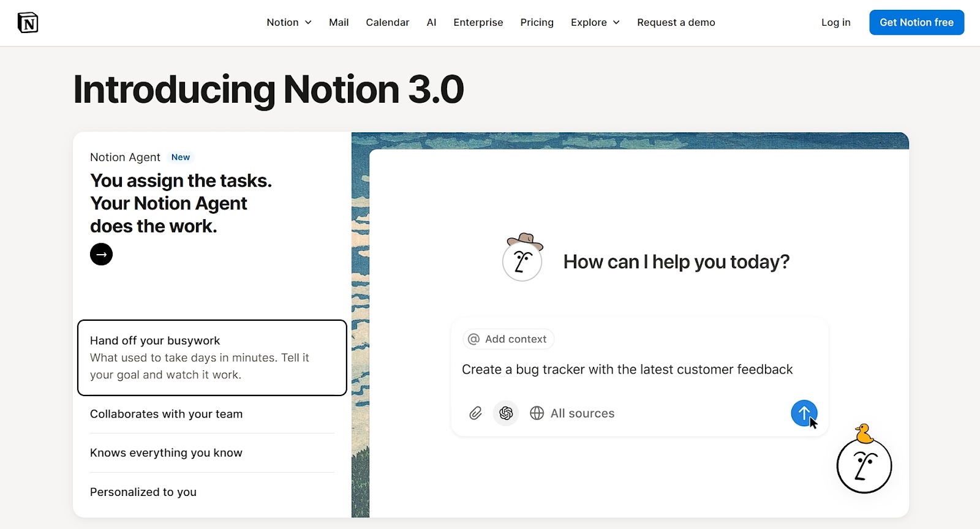This screenshot has width=980, height=529.
Task: Click 'You assign the tasks' headline
Action: point(181,203)
